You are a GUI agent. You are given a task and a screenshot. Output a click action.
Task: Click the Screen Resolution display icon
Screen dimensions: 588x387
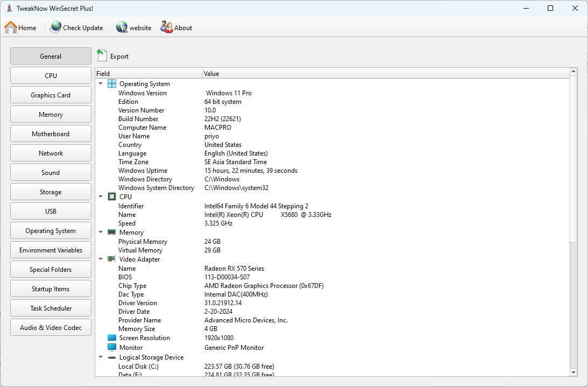(112, 337)
